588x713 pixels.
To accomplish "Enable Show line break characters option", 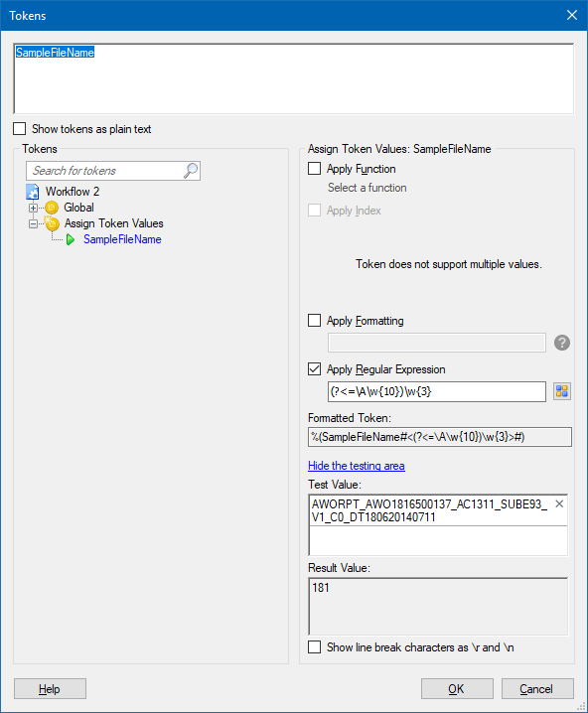I will click(x=314, y=647).
